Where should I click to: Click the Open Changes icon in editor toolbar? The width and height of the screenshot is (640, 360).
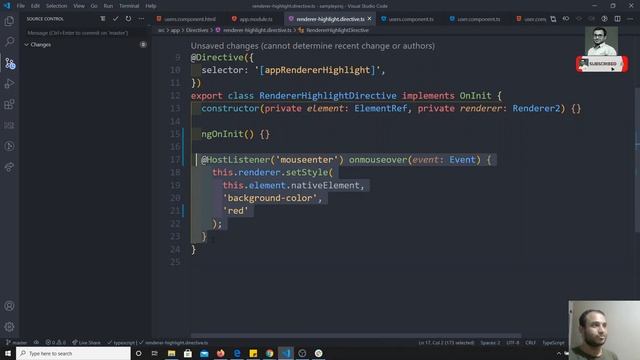553,19
